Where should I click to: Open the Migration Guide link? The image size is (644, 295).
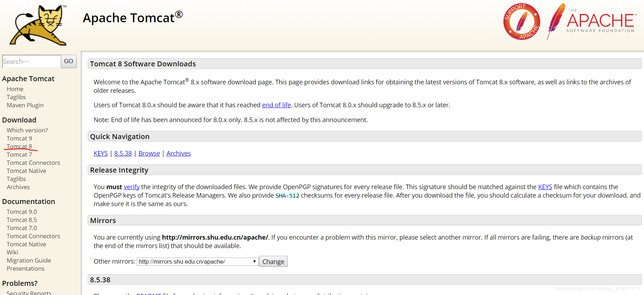pos(29,260)
